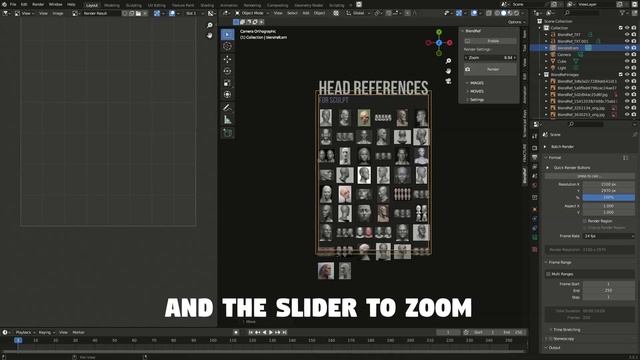Open the timeline Playback popover

pyautogui.click(x=25, y=332)
